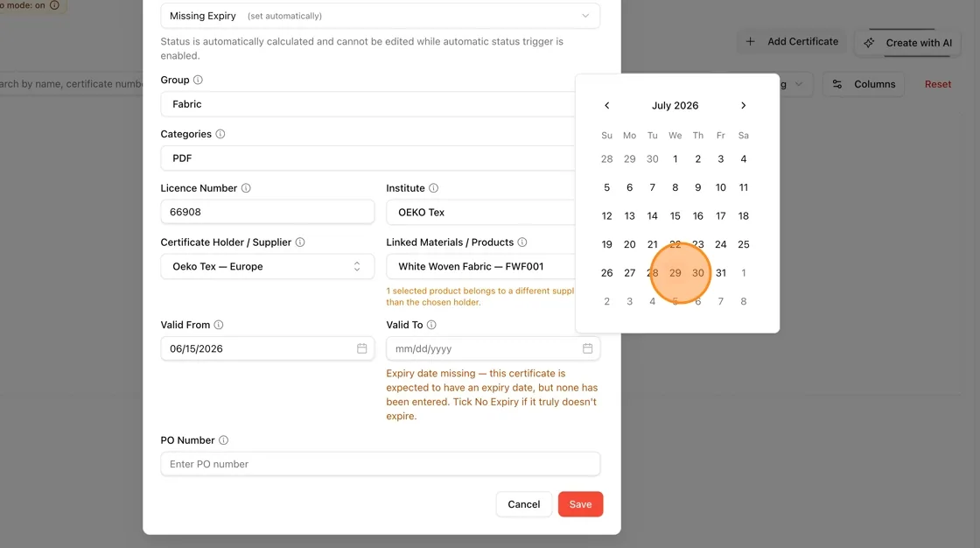Show info for Institute field
The height and width of the screenshot is (548, 980).
coord(434,188)
